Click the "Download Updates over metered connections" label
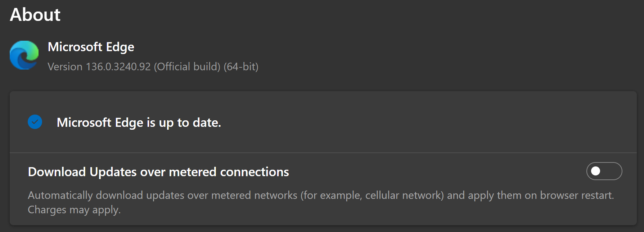This screenshot has height=232, width=644. (158, 172)
